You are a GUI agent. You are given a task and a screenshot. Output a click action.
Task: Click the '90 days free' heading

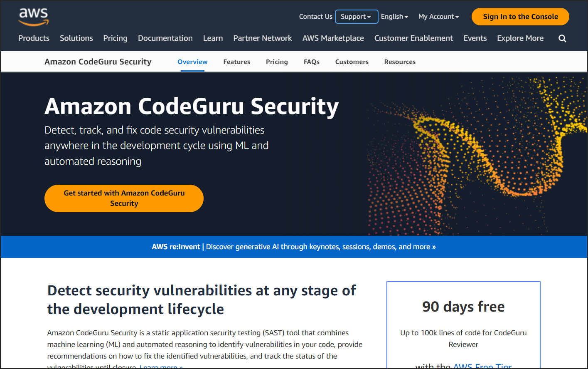point(463,307)
